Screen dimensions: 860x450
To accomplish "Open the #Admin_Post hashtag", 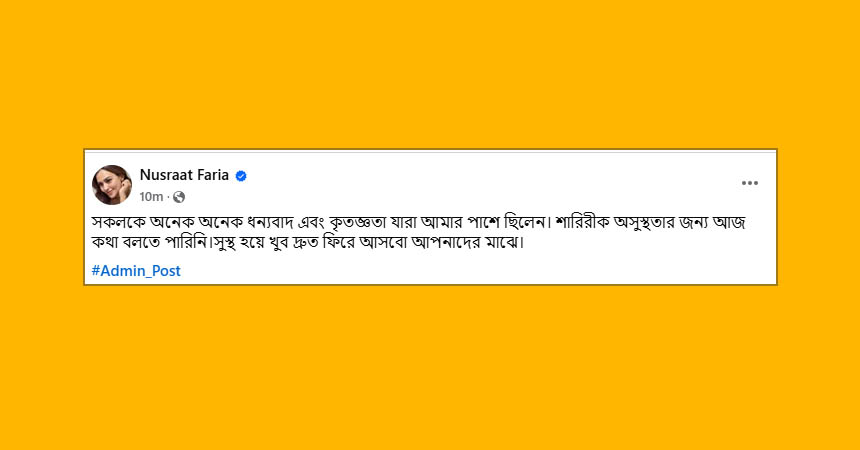I will [x=136, y=271].
